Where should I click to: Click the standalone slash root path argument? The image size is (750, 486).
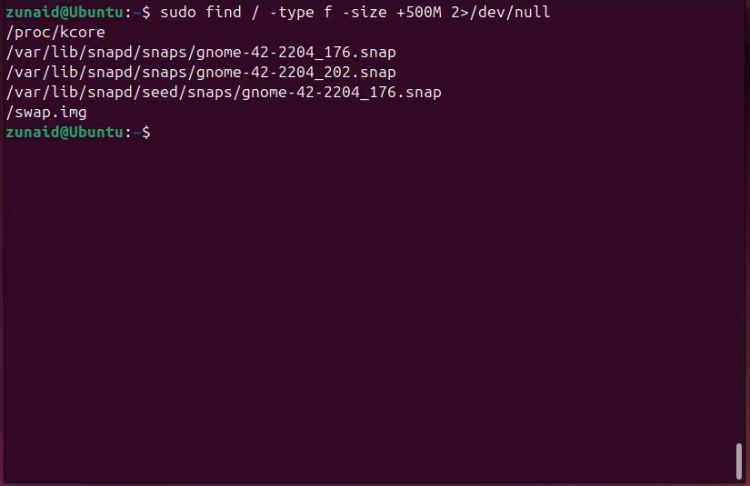point(255,12)
